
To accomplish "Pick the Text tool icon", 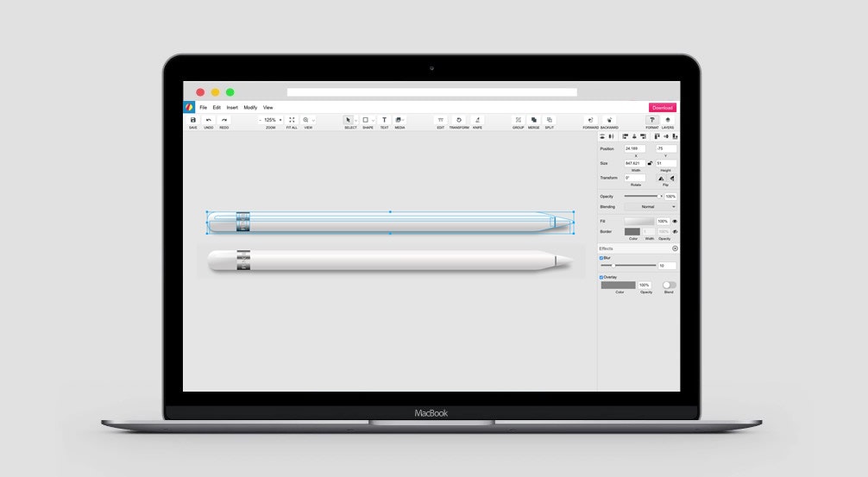I will 384,120.
